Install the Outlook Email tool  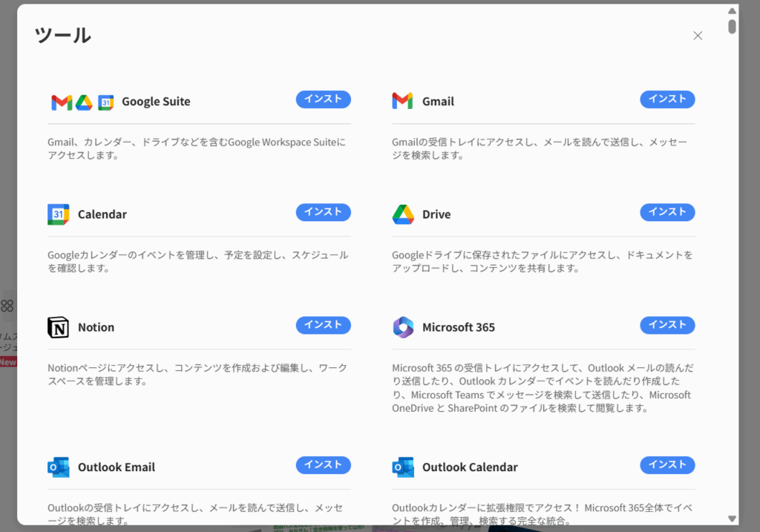pyautogui.click(x=323, y=464)
